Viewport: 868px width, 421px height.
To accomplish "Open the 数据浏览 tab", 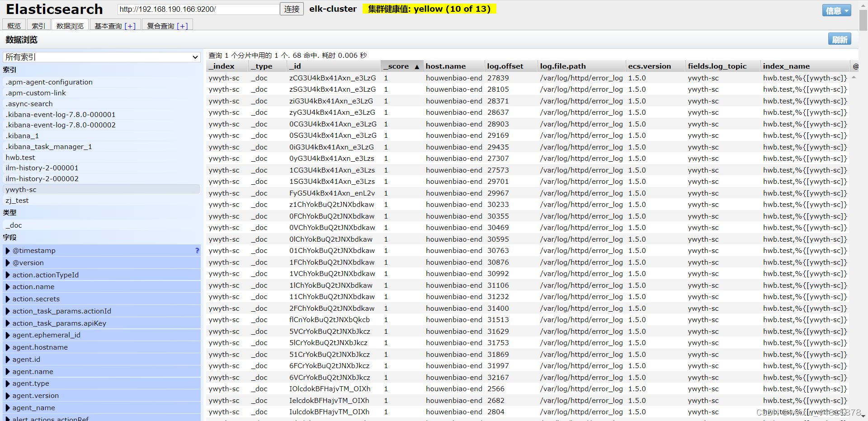I will click(70, 26).
